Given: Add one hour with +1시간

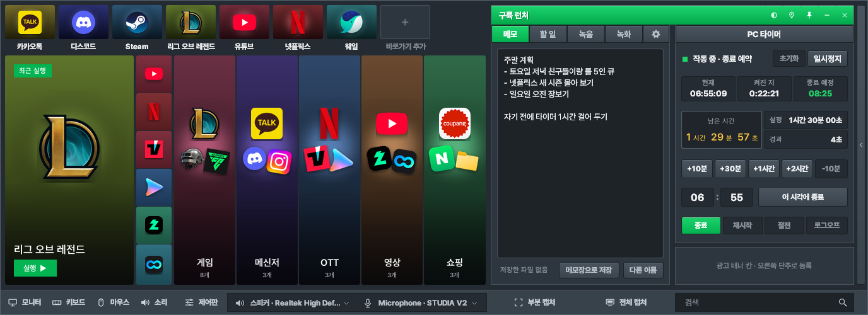Looking at the screenshot, I should [764, 169].
